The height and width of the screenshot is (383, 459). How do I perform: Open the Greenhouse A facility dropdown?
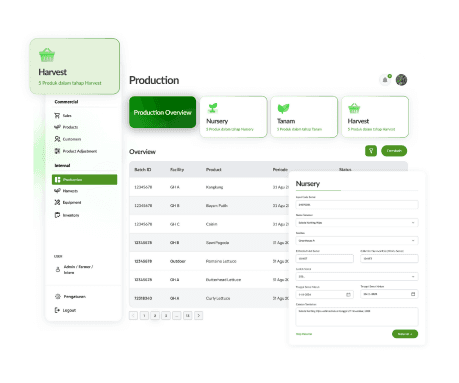[x=357, y=240]
